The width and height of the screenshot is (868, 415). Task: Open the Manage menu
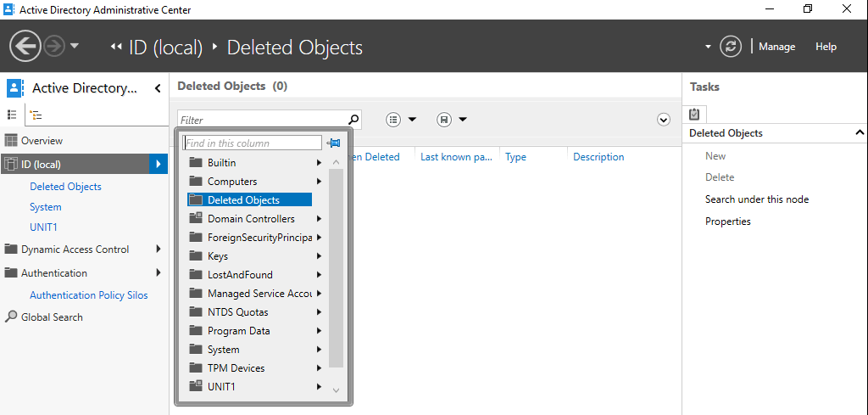(776, 47)
